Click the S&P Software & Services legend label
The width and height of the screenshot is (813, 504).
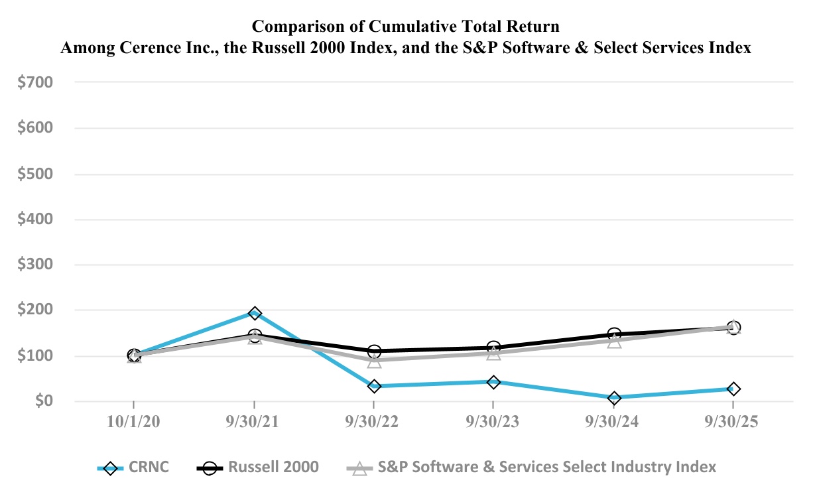[x=546, y=468]
